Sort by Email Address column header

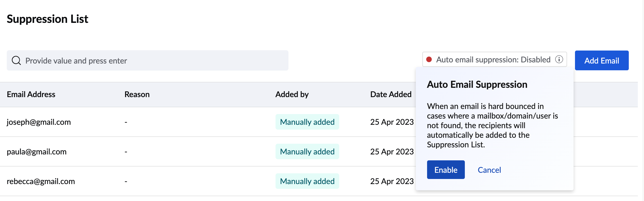coord(31,94)
